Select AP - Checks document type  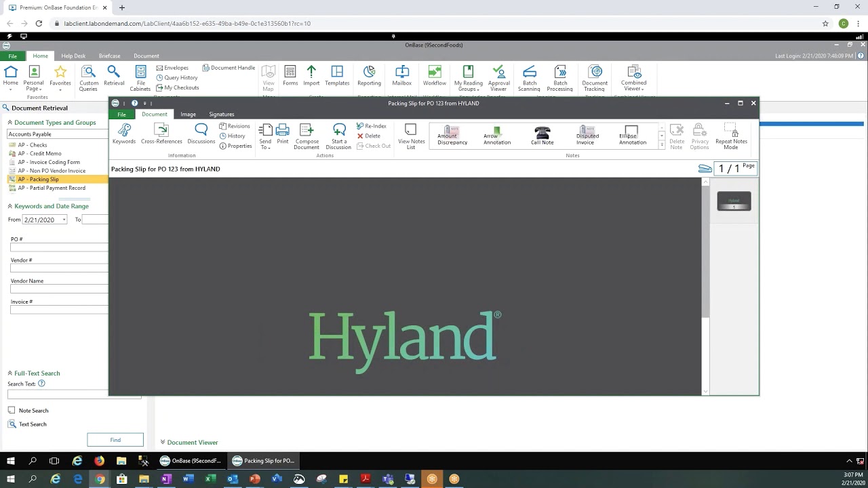33,145
